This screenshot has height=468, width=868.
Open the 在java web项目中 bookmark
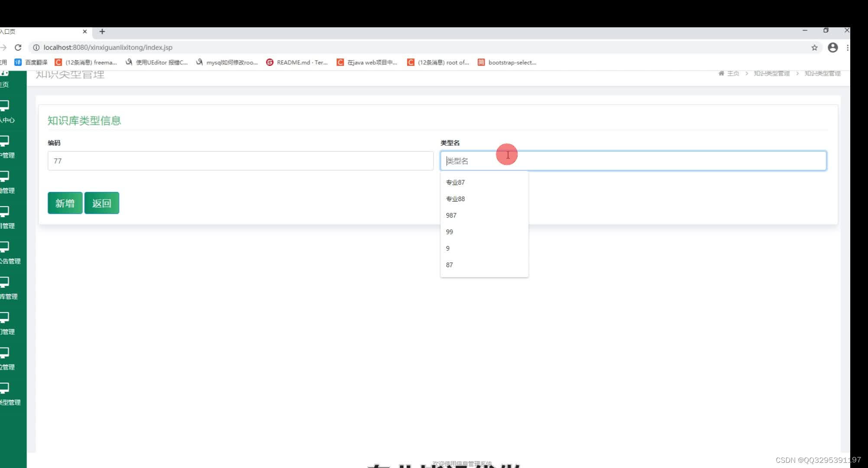(367, 62)
